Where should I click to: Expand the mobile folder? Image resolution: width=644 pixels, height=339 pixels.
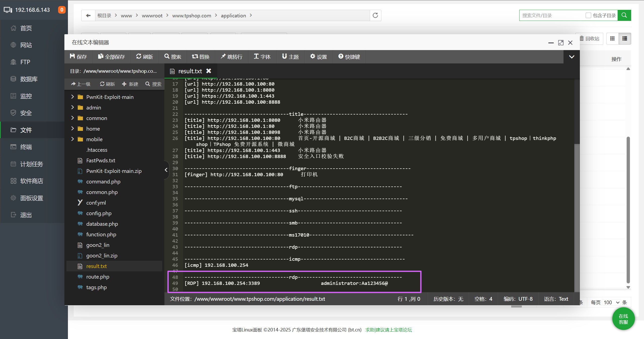tap(72, 139)
